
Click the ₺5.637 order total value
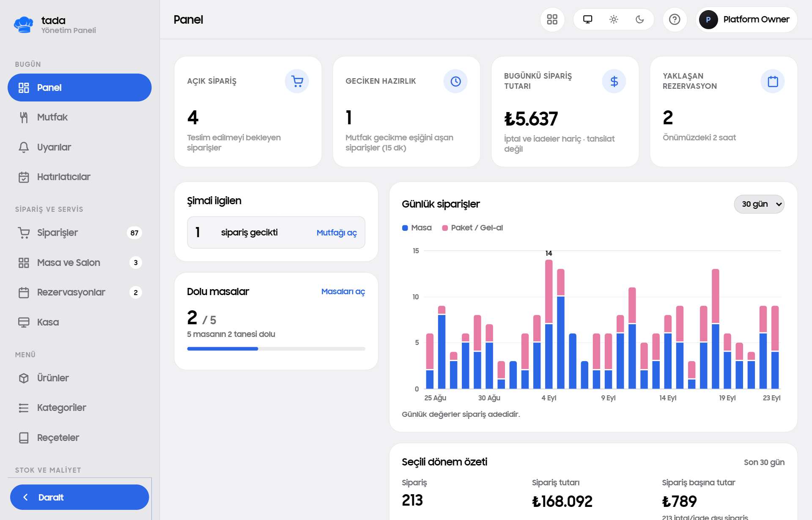[531, 119]
